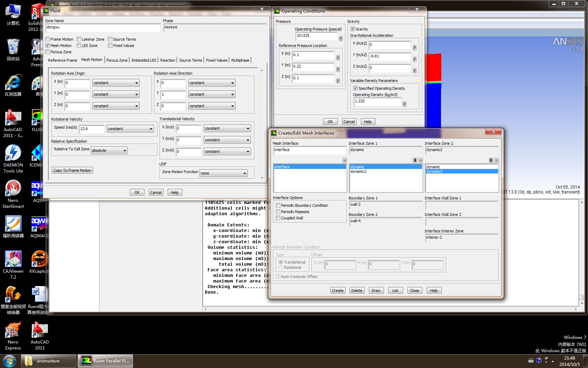This screenshot has width=588, height=368.
Task: Switch to the Porous Zone tab
Action: pos(117,60)
